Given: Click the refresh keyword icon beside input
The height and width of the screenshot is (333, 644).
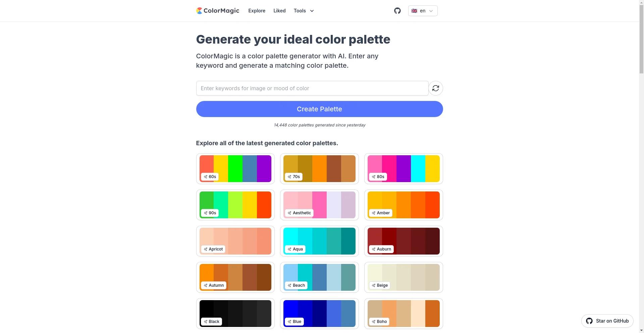Looking at the screenshot, I should point(435,88).
